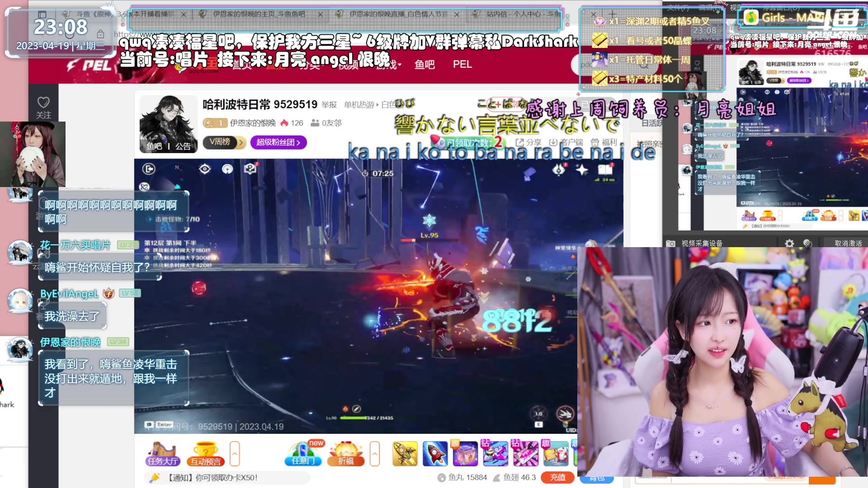868x488 pixels.
Task: Click username ByEvilAngeL in chat
Action: [x=69, y=294]
